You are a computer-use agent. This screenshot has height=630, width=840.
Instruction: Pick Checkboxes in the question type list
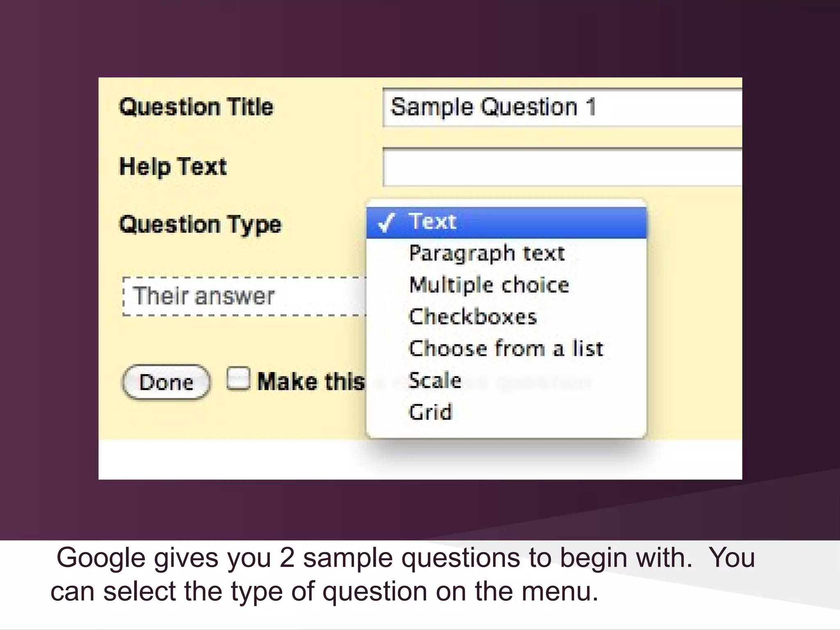pyautogui.click(x=473, y=317)
